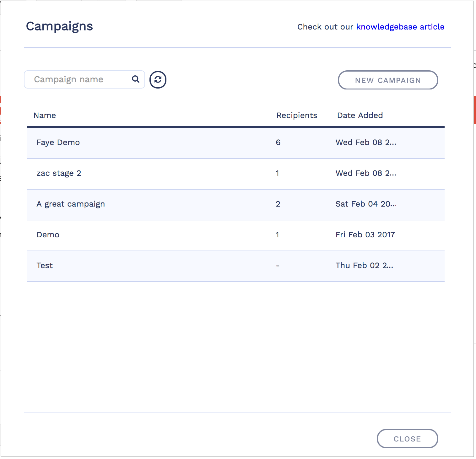Viewport: 476px width, 459px height.
Task: Sort by the Date Added column header
Action: (360, 116)
